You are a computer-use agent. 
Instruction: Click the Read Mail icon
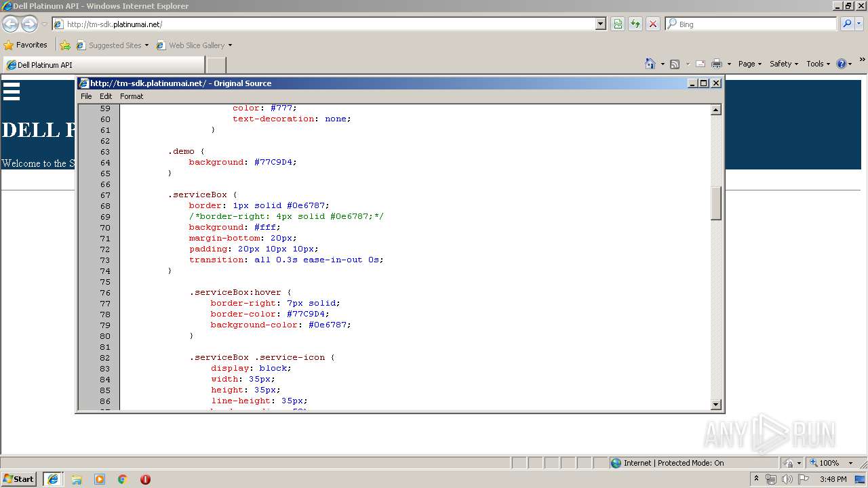pyautogui.click(x=701, y=64)
